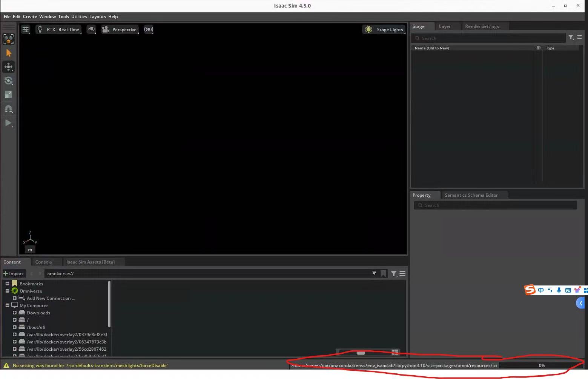Click the Content tree vertical scrollbar
The width and height of the screenshot is (588, 379).
tap(109, 304)
